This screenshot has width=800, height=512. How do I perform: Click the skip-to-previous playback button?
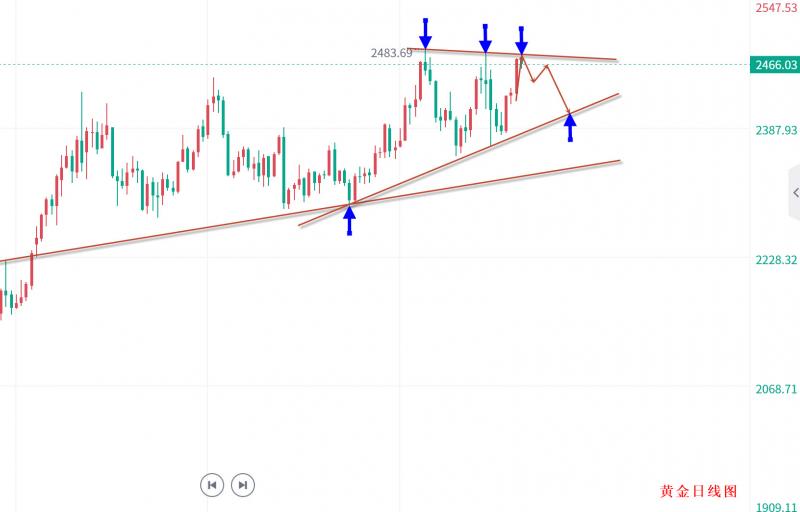click(212, 485)
